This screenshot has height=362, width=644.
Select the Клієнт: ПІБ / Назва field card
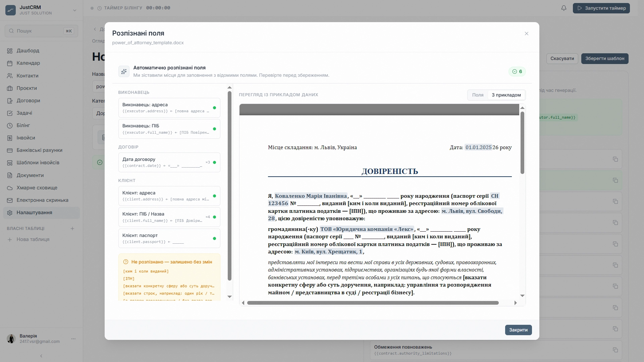tap(169, 217)
